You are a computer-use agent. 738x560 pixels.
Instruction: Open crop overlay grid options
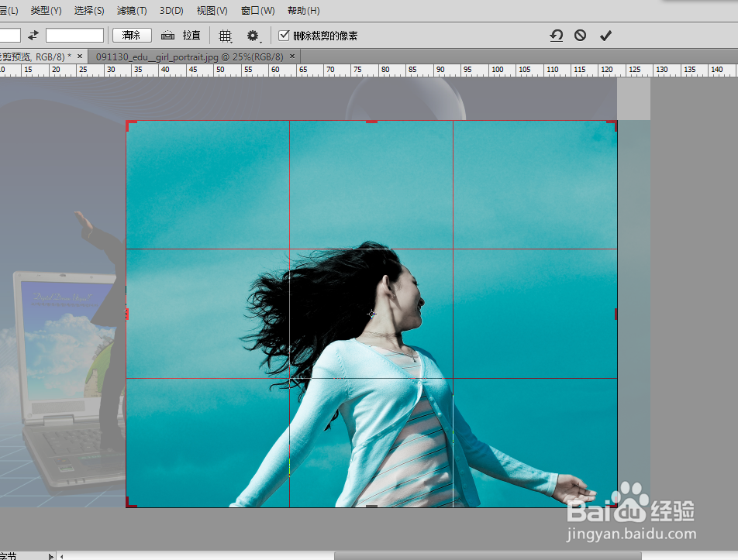coord(226,36)
